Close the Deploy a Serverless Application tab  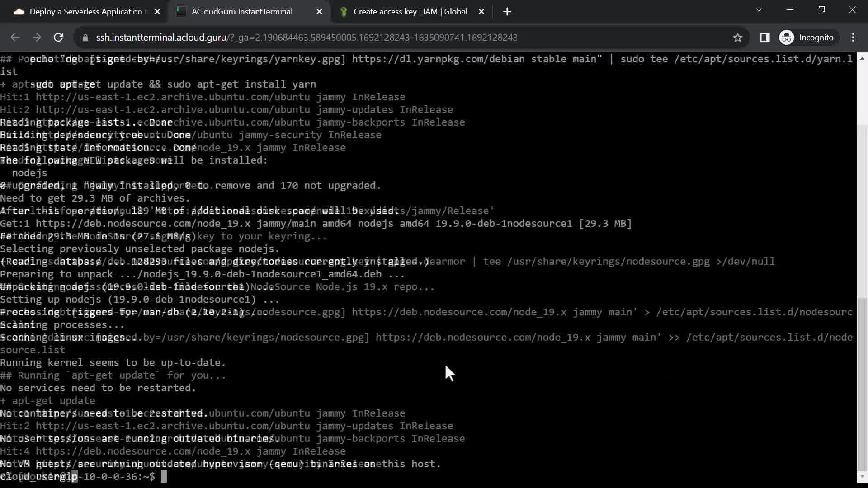tap(157, 12)
